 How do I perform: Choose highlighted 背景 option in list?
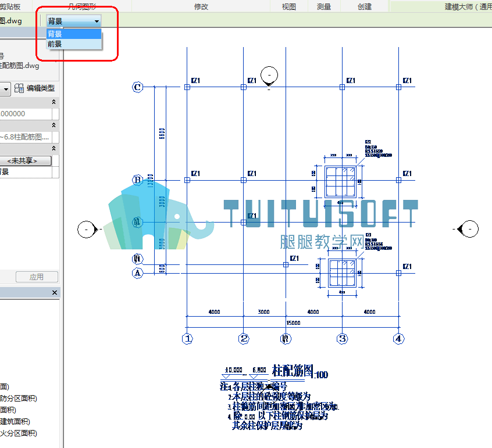(74, 34)
